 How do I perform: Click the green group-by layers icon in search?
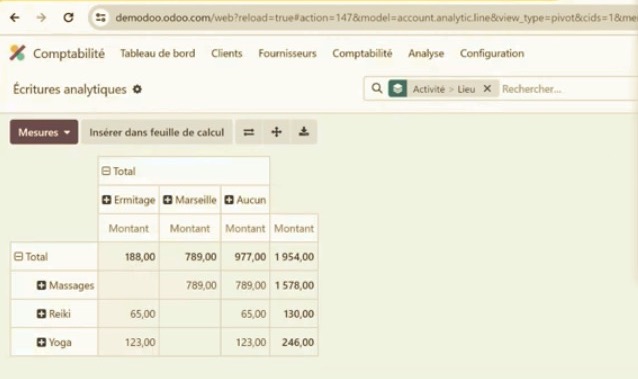(x=398, y=88)
